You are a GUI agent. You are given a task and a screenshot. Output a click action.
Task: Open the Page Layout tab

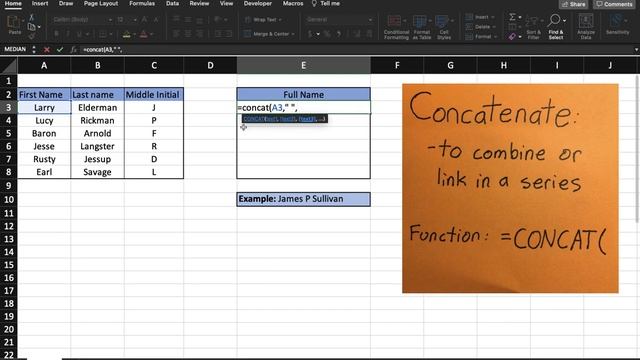101,3
